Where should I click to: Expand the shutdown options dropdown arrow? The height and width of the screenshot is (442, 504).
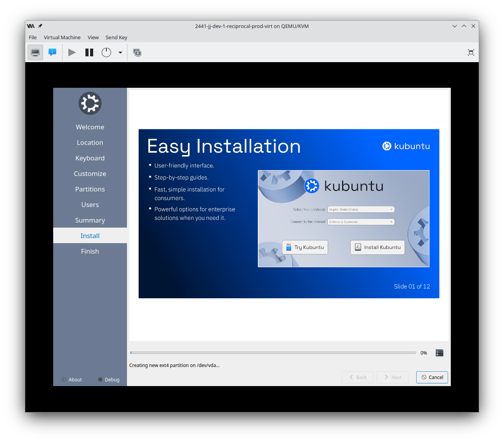[120, 52]
